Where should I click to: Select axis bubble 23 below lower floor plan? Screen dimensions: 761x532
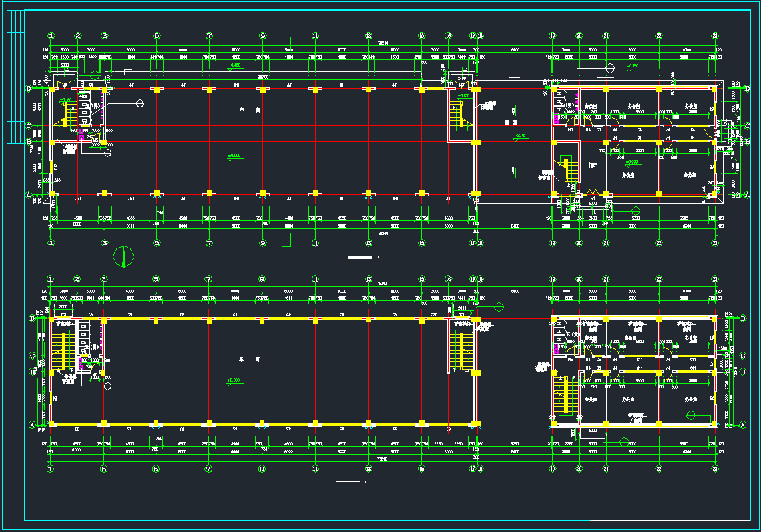[714, 469]
